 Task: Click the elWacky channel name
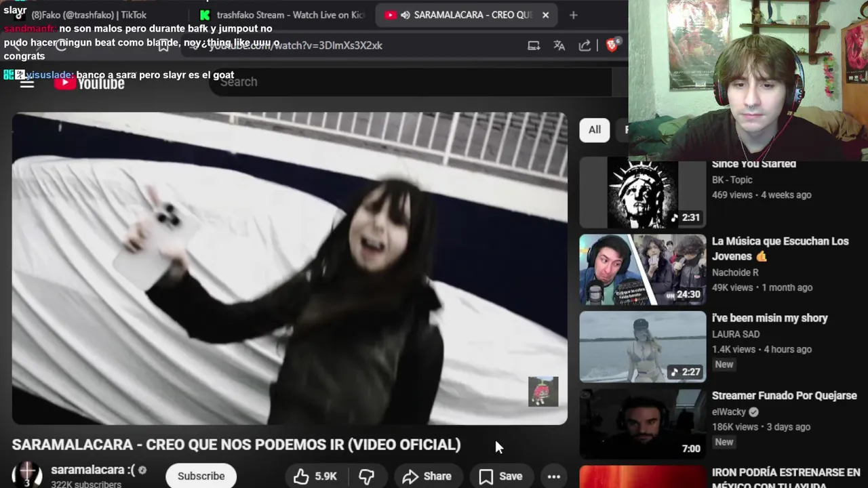tap(729, 412)
